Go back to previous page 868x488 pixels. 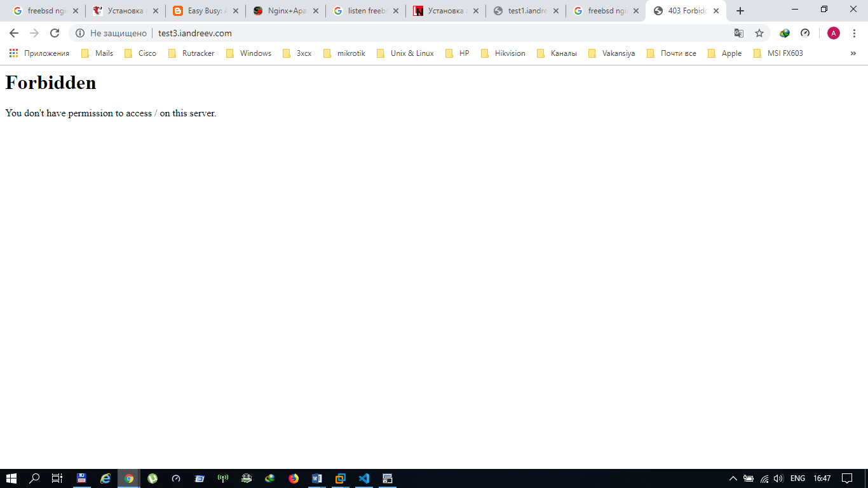pos(14,33)
